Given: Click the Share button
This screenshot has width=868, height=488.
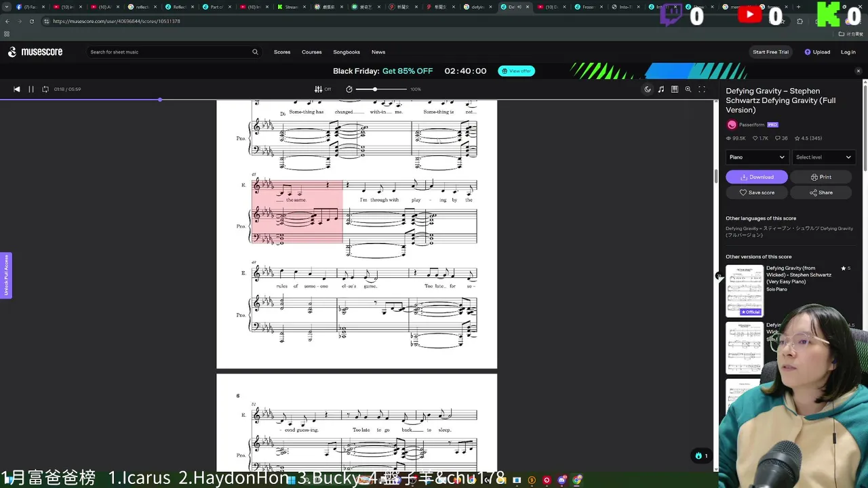Looking at the screenshot, I should coord(821,192).
